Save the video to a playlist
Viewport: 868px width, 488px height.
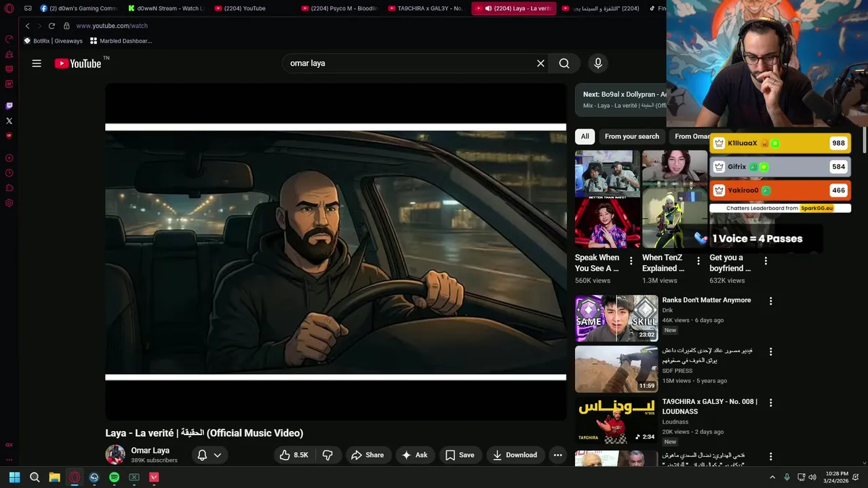460,455
